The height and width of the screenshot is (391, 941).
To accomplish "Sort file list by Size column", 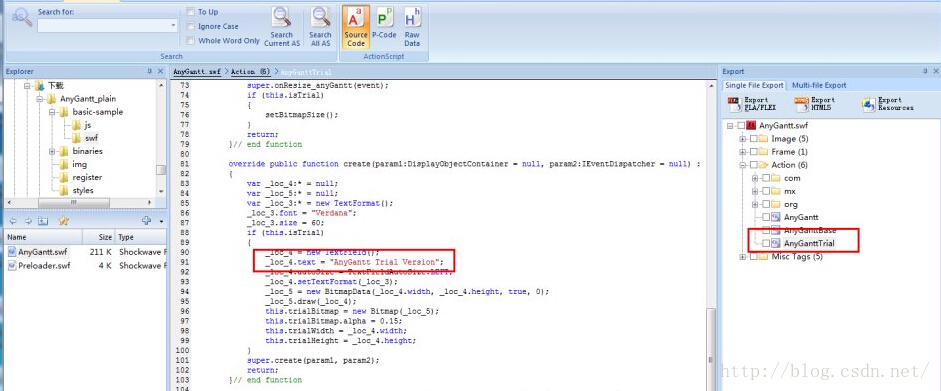I will [x=98, y=237].
